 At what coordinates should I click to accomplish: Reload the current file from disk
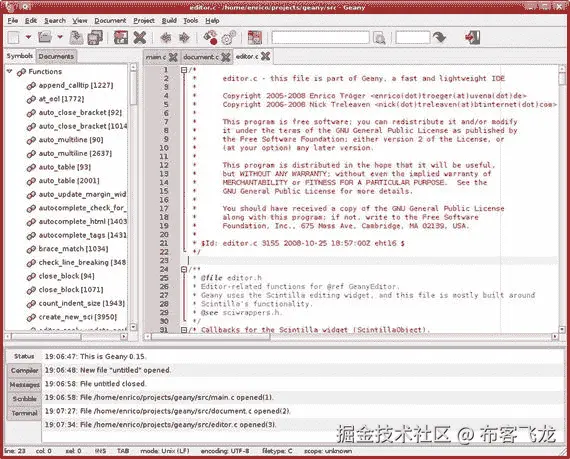(x=121, y=37)
